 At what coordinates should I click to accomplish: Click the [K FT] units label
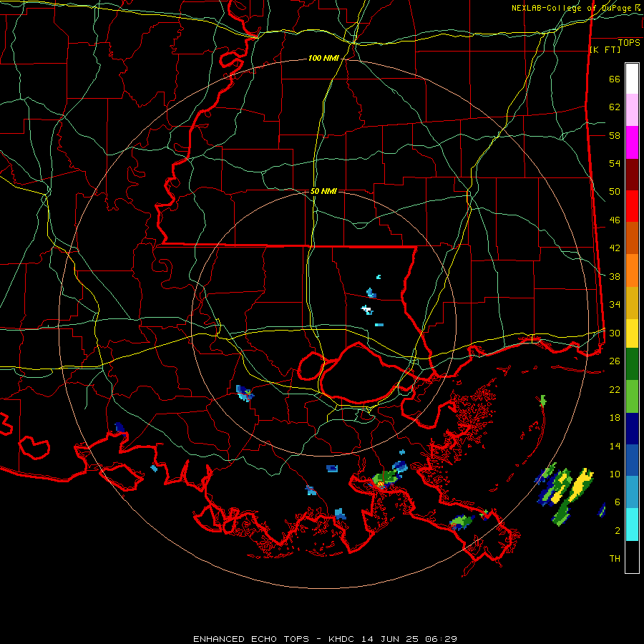point(605,50)
